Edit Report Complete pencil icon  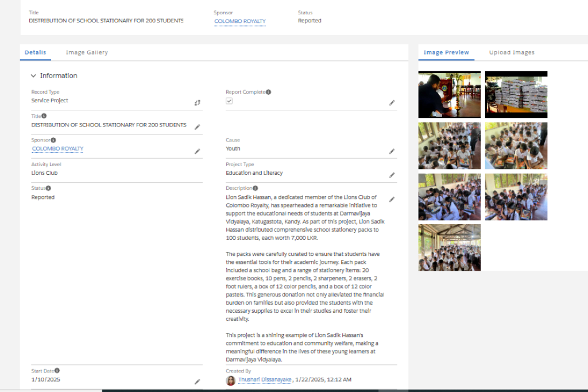tap(392, 103)
